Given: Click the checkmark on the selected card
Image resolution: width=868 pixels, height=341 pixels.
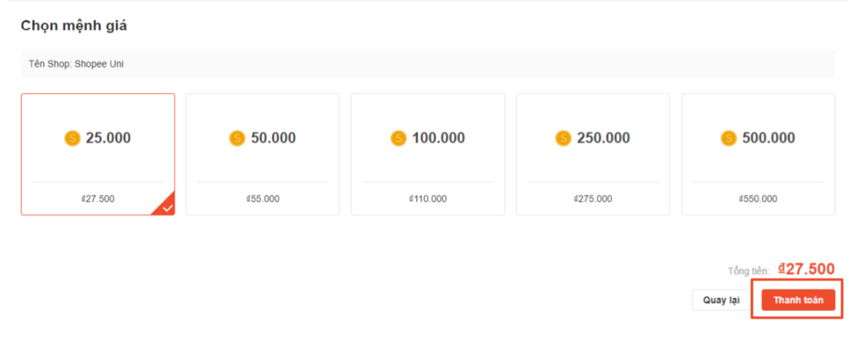Looking at the screenshot, I should tap(167, 208).
